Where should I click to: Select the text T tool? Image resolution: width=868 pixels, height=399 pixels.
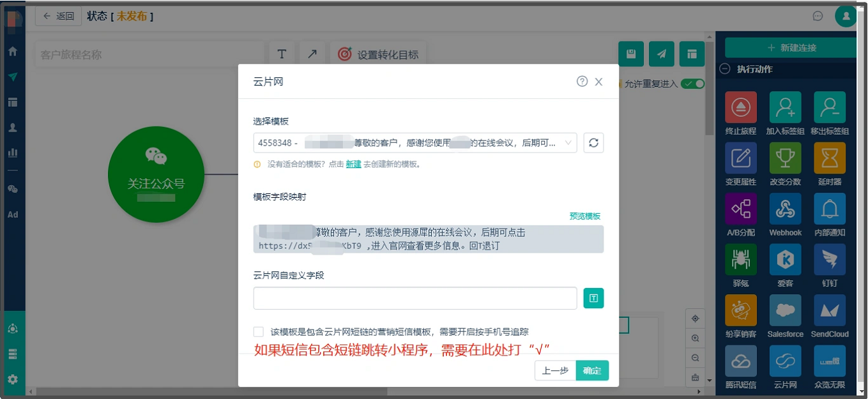(x=282, y=54)
